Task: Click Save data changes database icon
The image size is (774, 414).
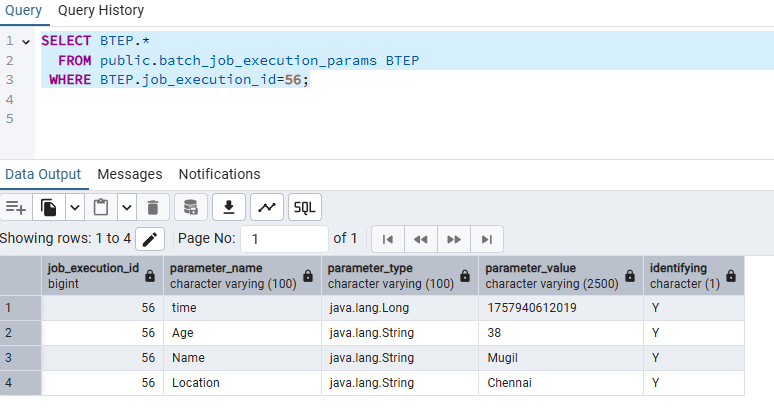Action: tap(191, 207)
